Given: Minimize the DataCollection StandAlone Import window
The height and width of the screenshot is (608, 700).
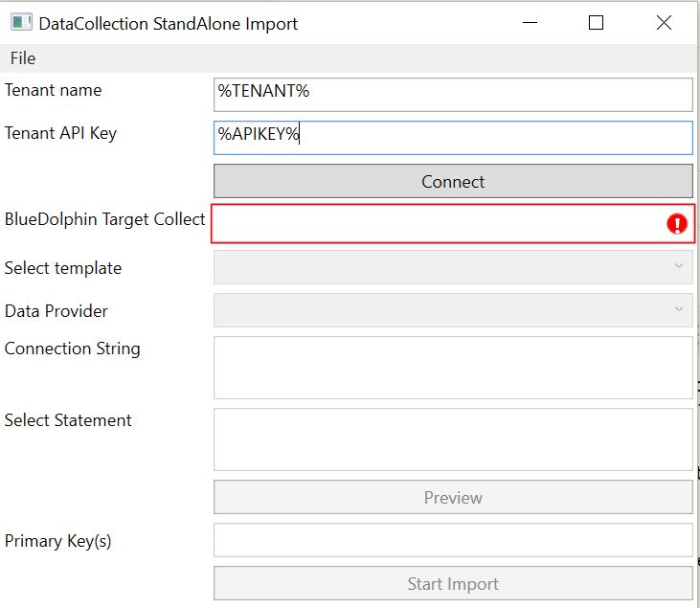Looking at the screenshot, I should coord(530,22).
